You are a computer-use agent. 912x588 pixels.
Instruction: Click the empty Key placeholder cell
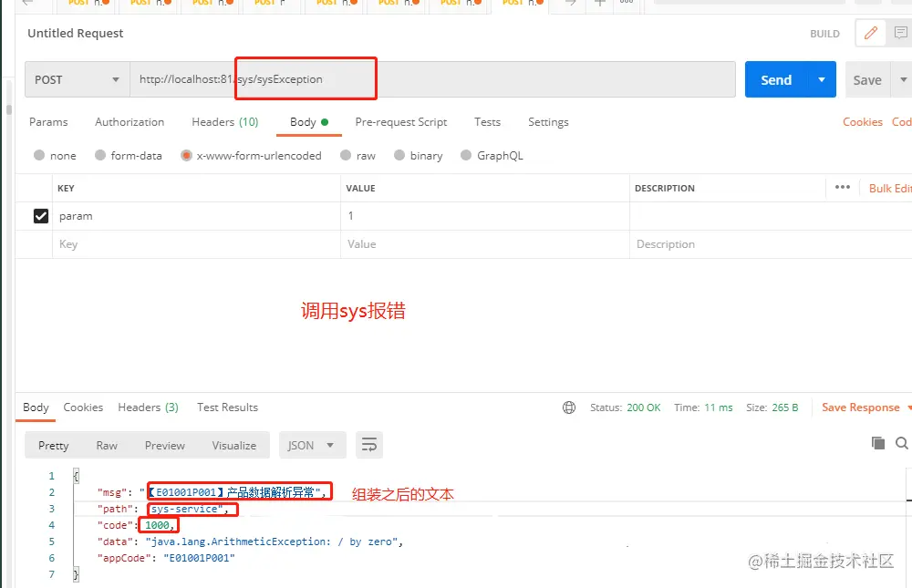[196, 244]
